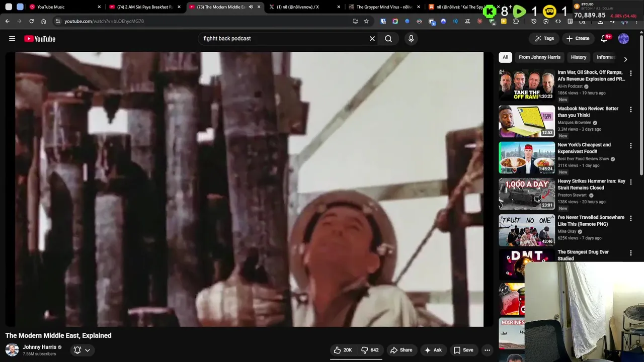Image resolution: width=644 pixels, height=362 pixels.
Task: Open Mike Okay channel name
Action: (567, 231)
